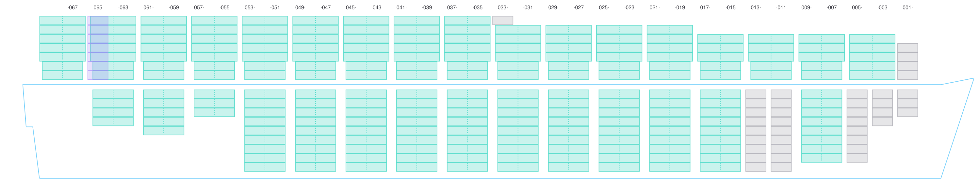Screen dimensions: 980x179
Task: Select gray below-deck hold at bay 011
Action: point(781,130)
